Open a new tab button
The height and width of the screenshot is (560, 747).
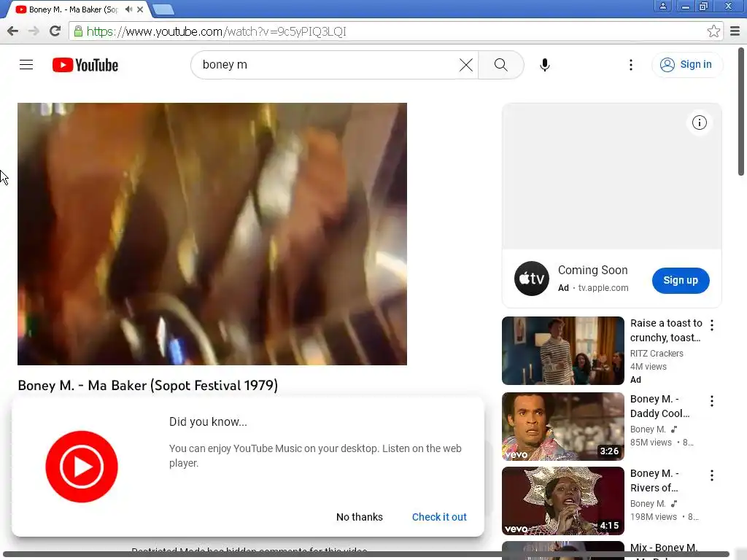coord(163,9)
